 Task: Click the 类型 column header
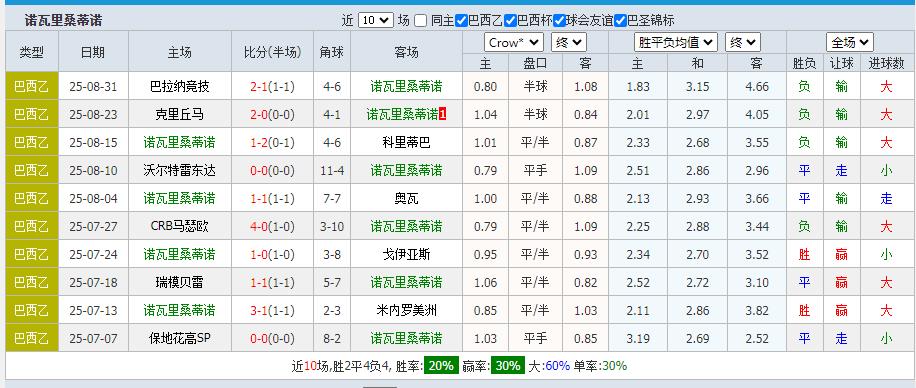[x=32, y=52]
